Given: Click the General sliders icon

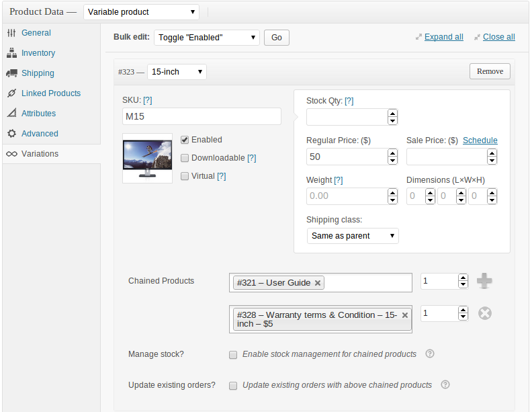Looking at the screenshot, I should (x=11, y=33).
